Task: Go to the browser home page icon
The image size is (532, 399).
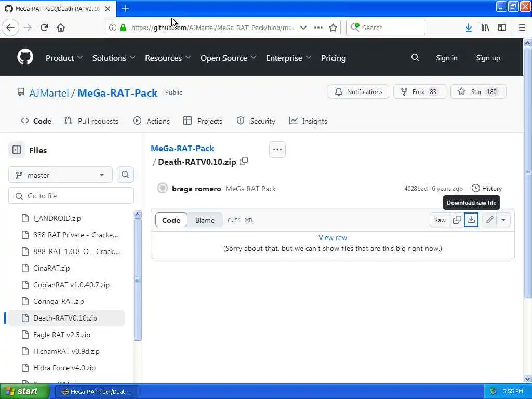Action: [x=61, y=28]
